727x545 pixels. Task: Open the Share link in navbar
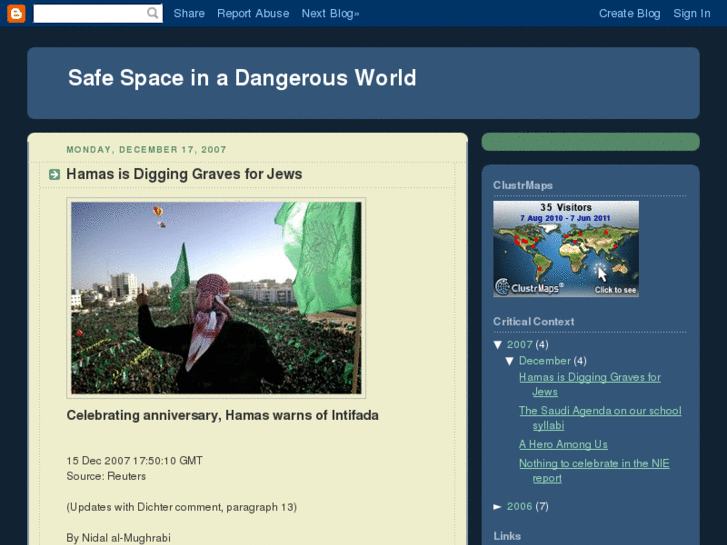(x=189, y=13)
